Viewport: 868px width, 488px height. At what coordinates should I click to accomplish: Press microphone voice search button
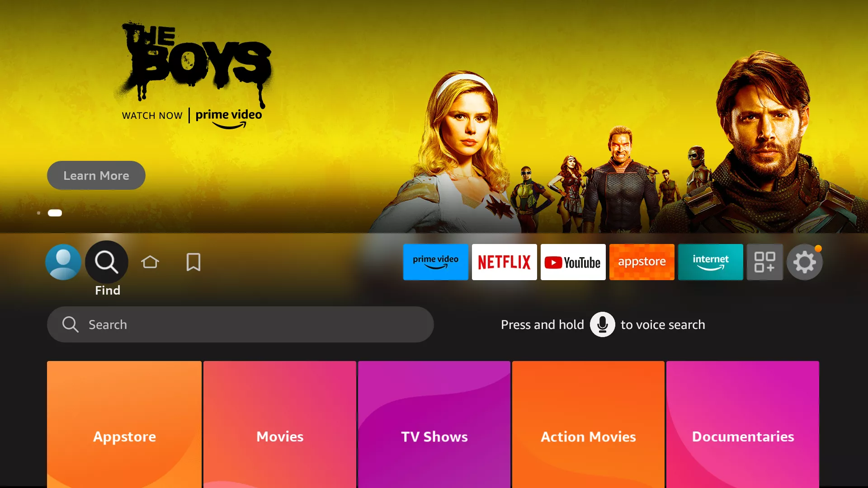pyautogui.click(x=602, y=324)
